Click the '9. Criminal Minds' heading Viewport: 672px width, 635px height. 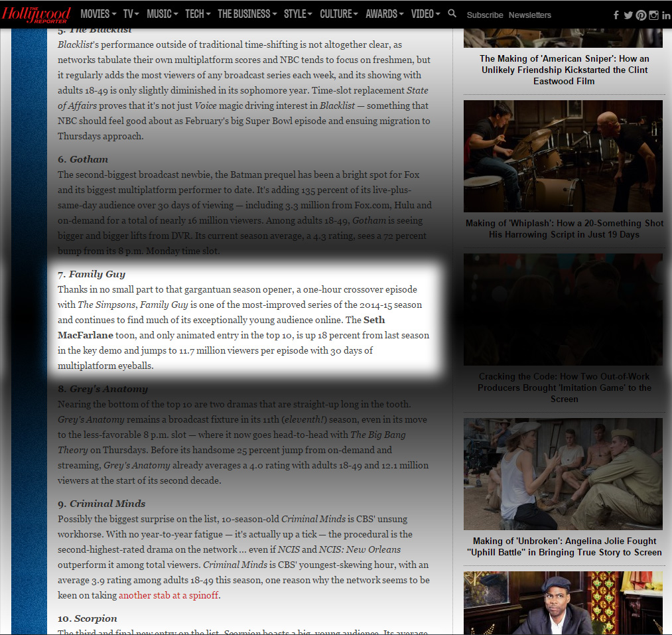click(101, 504)
